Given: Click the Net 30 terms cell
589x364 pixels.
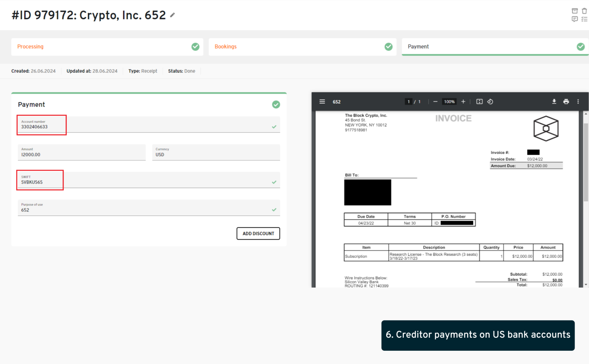Looking at the screenshot, I should tap(410, 223).
